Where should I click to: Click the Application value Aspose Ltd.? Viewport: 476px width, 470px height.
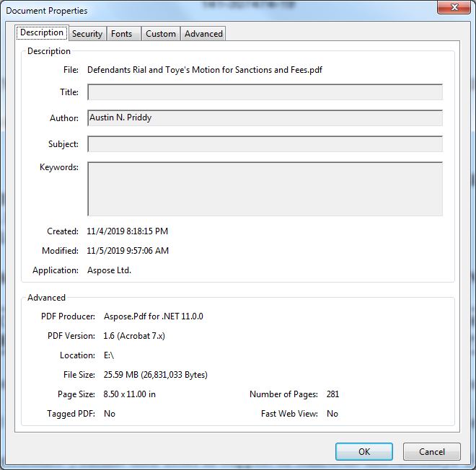110,270
